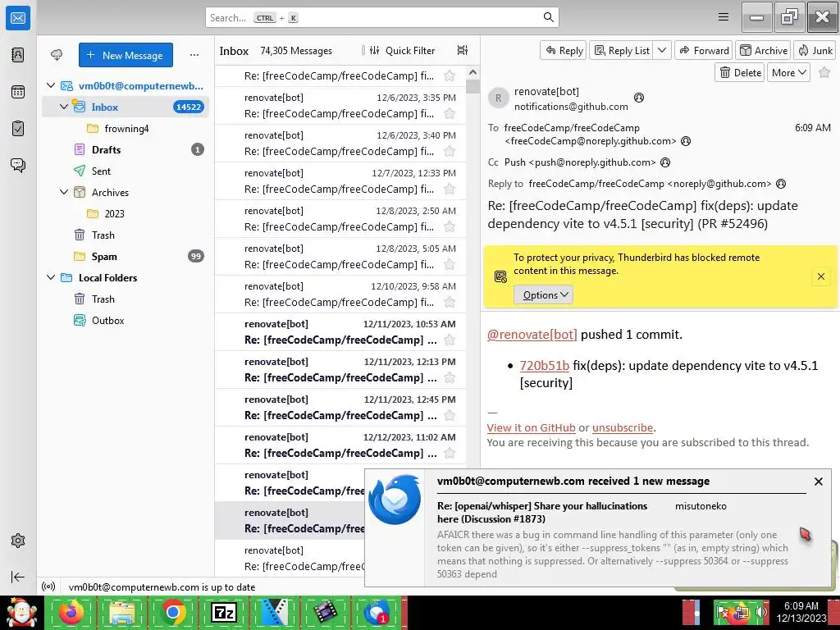This screenshot has width=840, height=630.
Task: Open commit link 720b51b
Action: (545, 365)
